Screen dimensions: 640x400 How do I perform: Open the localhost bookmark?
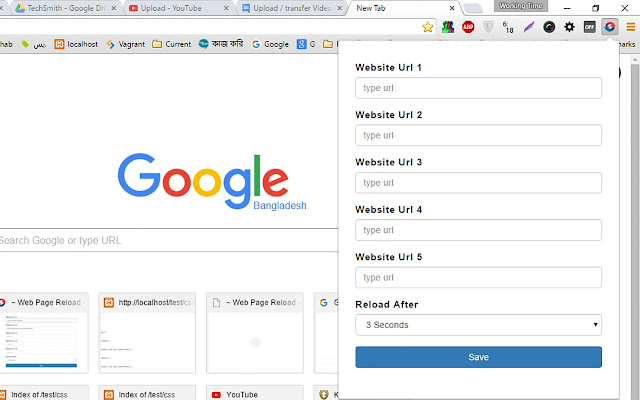tap(76, 44)
